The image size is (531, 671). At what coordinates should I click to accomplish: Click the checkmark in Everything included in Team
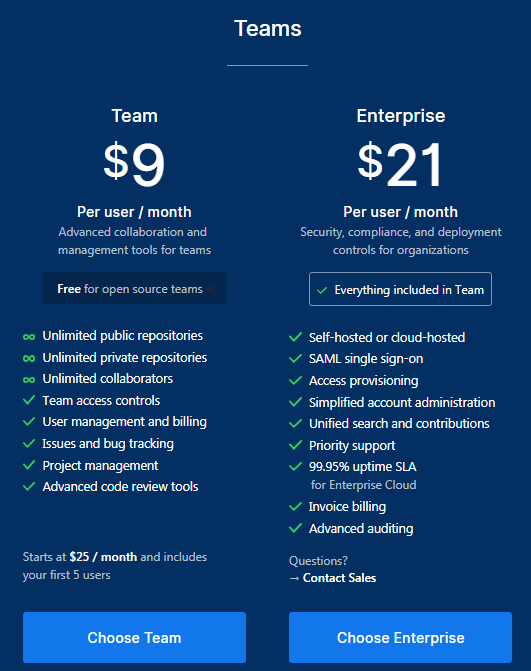[x=322, y=290]
